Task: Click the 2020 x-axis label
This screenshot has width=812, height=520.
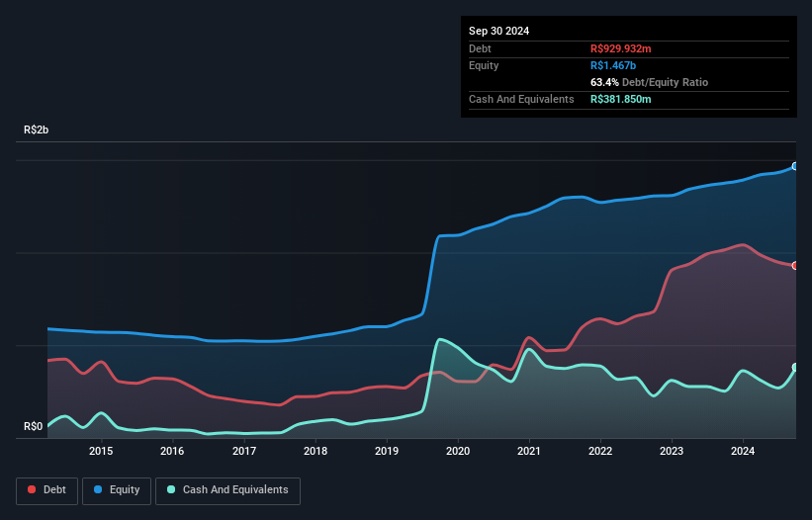Action: pos(458,451)
